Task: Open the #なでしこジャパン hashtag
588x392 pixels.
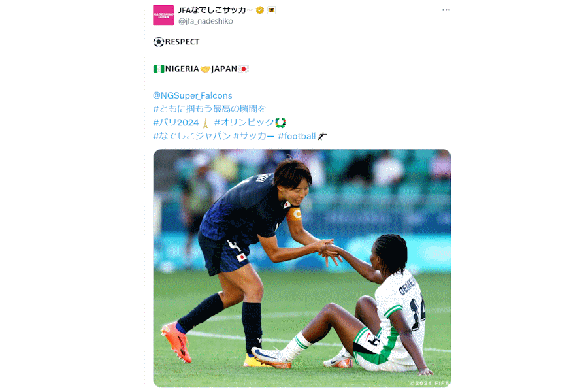Action: click(x=191, y=136)
